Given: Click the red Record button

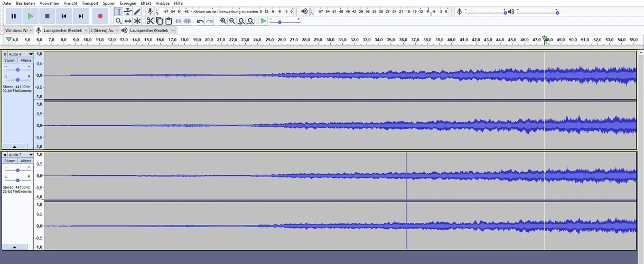Looking at the screenshot, I should (x=100, y=16).
